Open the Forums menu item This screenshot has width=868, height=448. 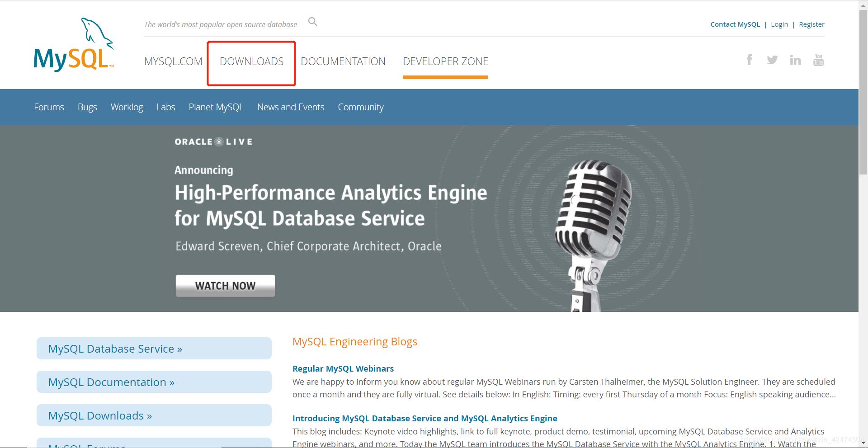pyautogui.click(x=48, y=107)
